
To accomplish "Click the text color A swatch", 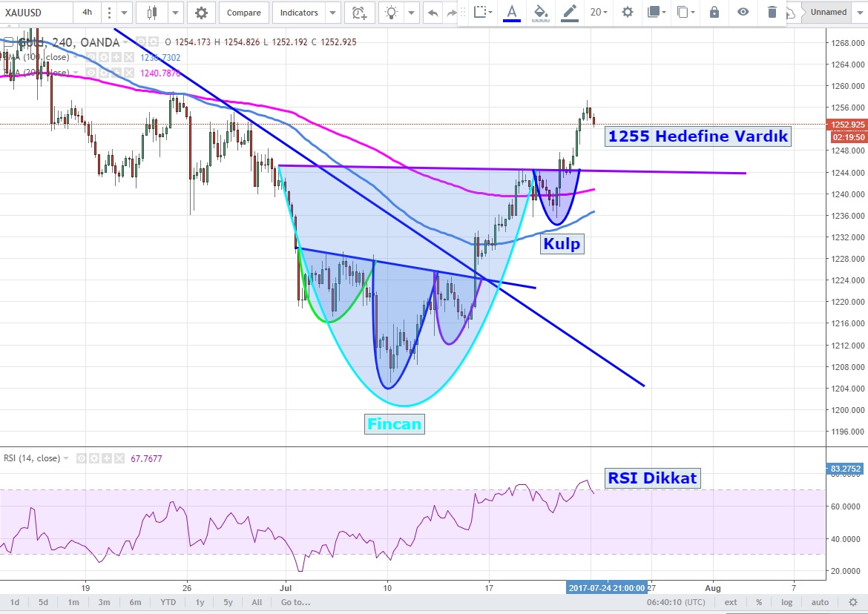I will pyautogui.click(x=512, y=12).
